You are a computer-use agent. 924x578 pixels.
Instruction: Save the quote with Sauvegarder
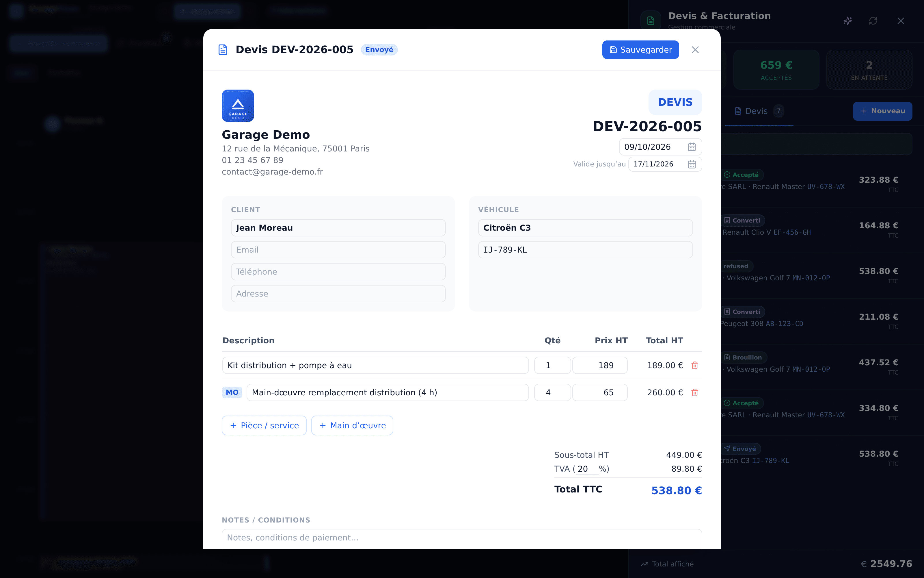point(640,50)
